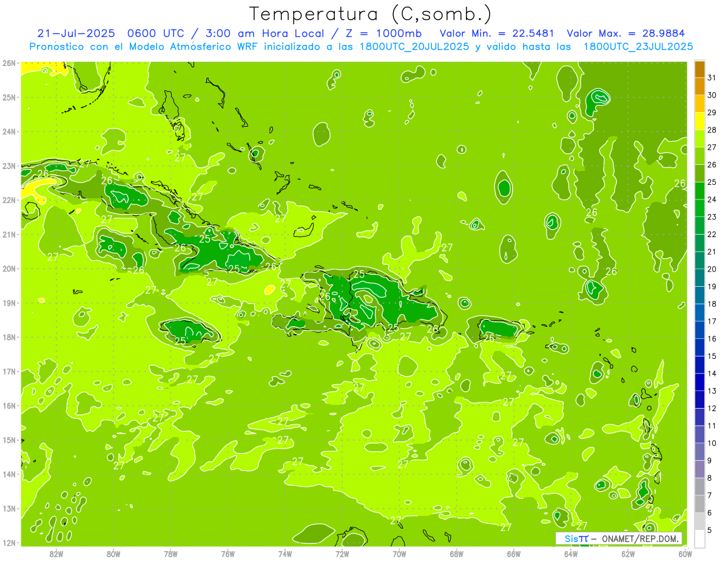Click the 24N latitude axis label
The width and height of the screenshot is (728, 562).
(x=9, y=132)
